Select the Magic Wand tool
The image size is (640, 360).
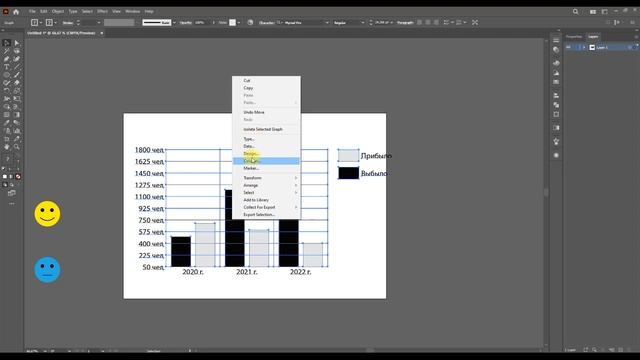coord(7,51)
